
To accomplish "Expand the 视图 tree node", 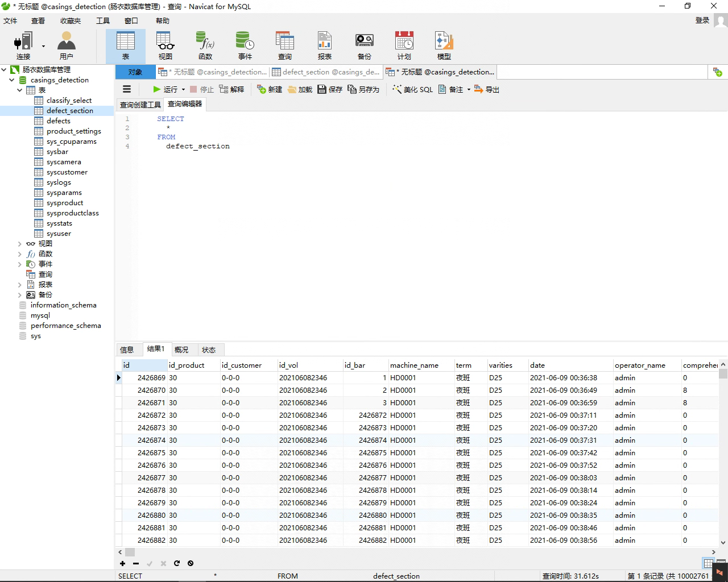I will point(20,244).
